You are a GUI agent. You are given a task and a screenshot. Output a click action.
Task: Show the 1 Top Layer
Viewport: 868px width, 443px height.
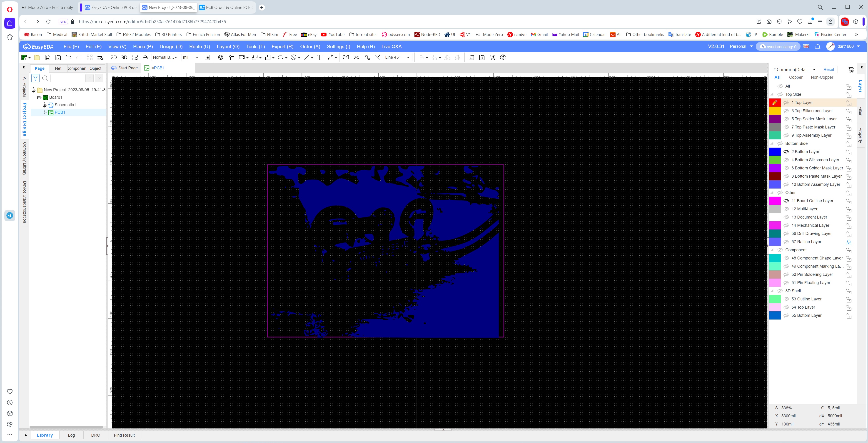[x=786, y=103]
